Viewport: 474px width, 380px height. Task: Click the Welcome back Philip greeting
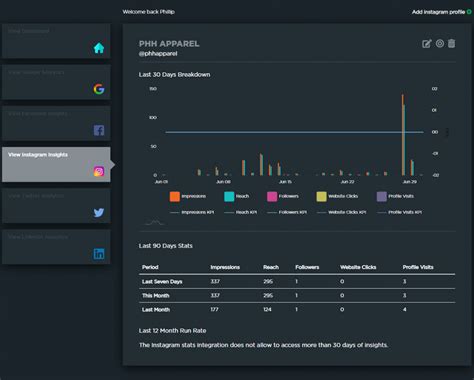(x=149, y=12)
